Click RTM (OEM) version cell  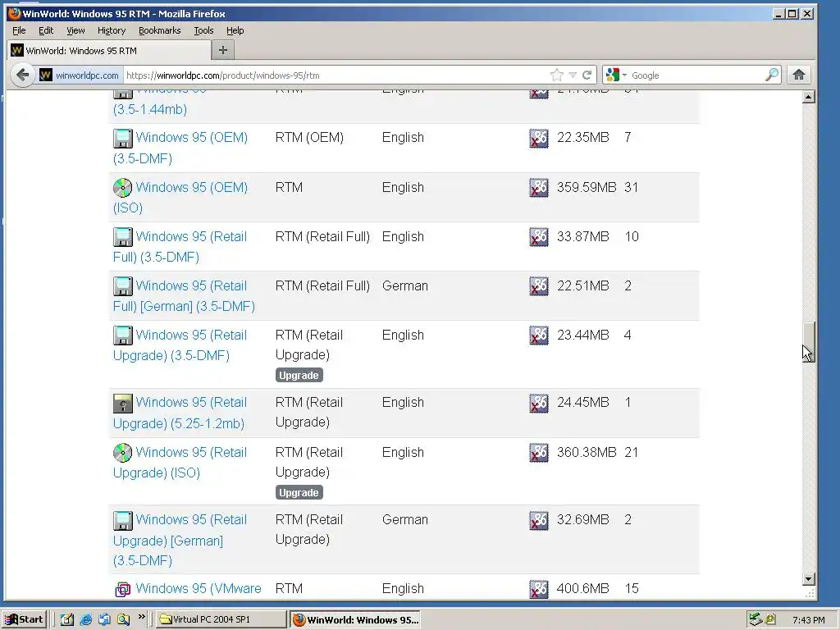309,138
